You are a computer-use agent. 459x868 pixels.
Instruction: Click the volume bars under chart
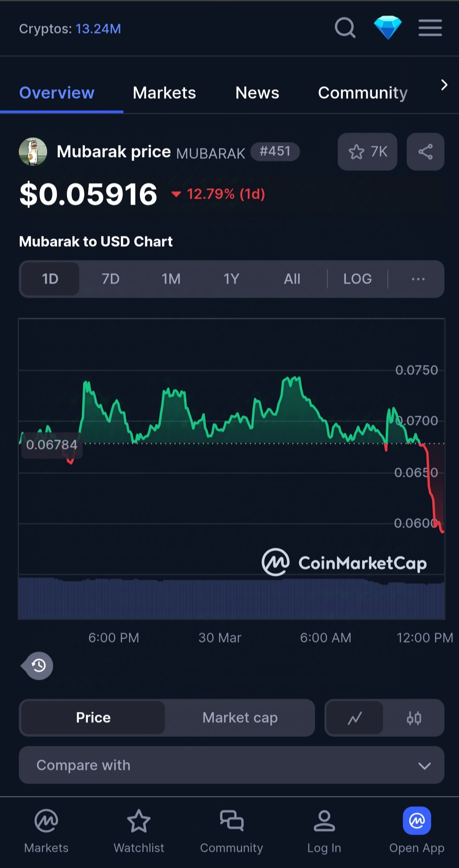(x=231, y=599)
